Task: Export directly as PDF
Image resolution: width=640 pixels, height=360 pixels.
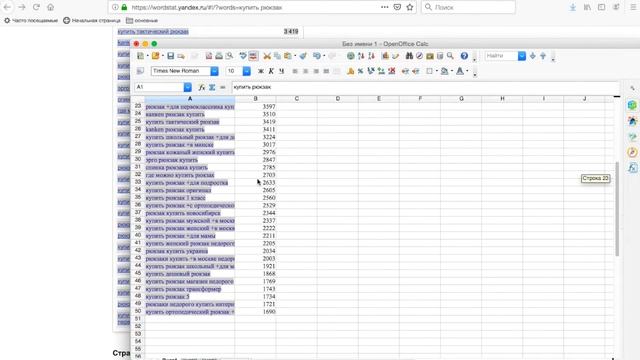Action: pos(209,56)
